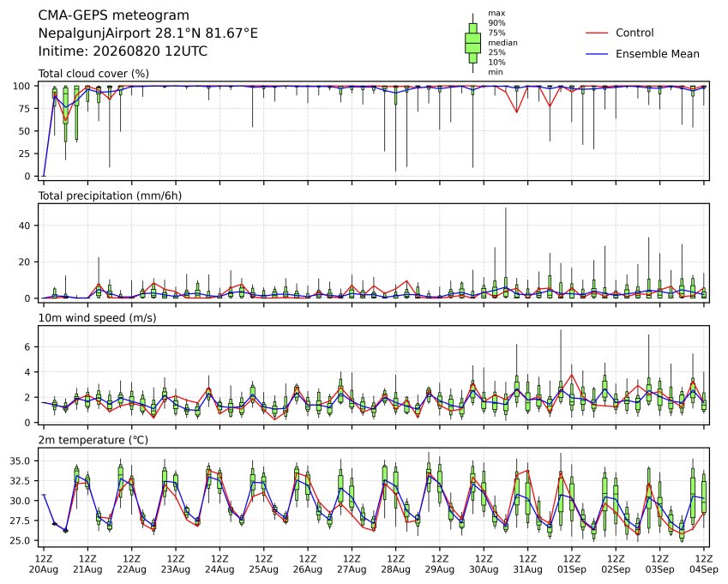Click the 40 precipitation axis label
This screenshot has width=728, height=584.
(x=25, y=226)
